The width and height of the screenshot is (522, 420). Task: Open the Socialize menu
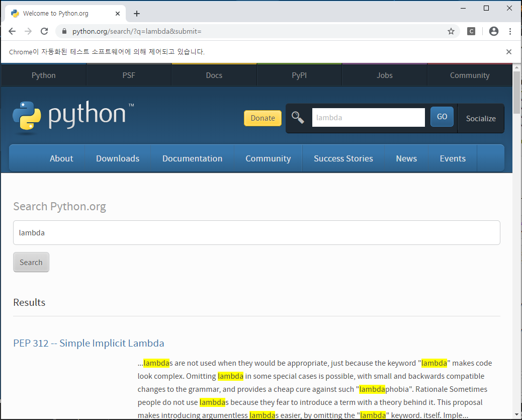click(x=481, y=119)
